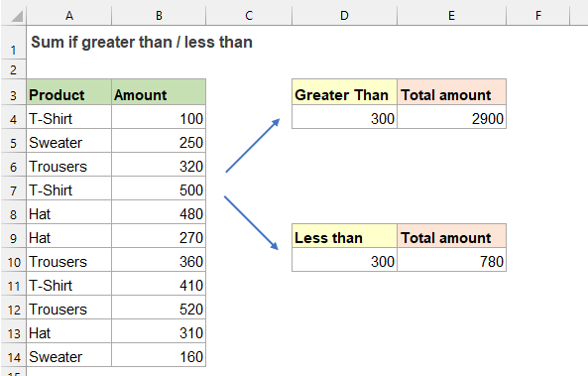Image resolution: width=588 pixels, height=376 pixels.
Task: Select row 13 header
Action: click(x=14, y=331)
